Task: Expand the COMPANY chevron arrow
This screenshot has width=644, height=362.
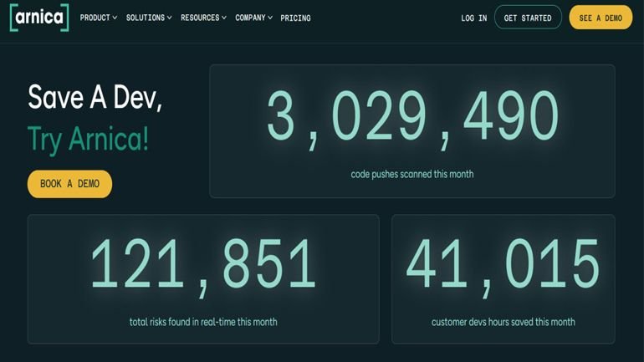Action: coord(270,18)
